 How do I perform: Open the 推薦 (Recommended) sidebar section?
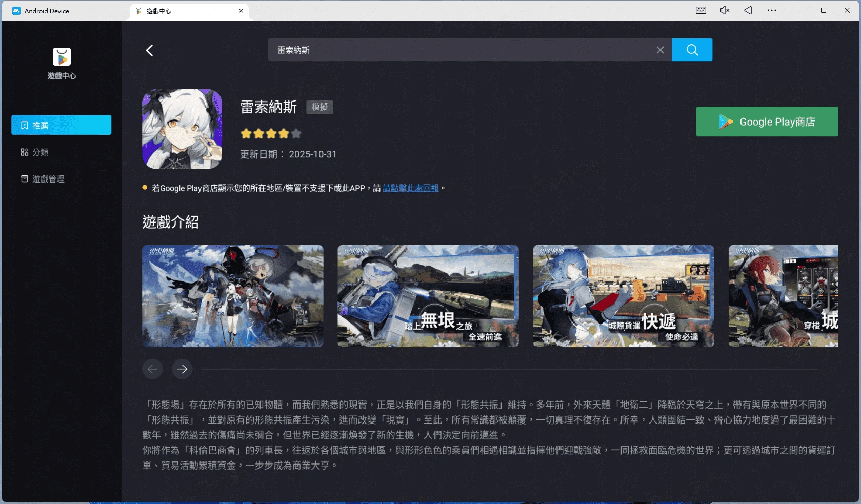point(61,125)
